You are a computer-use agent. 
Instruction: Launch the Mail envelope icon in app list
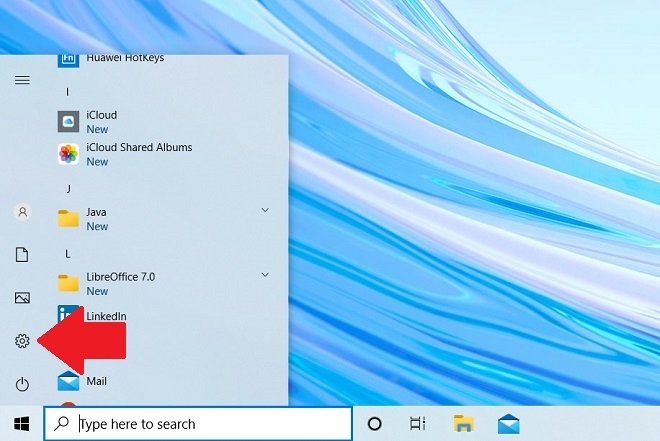tap(68, 381)
